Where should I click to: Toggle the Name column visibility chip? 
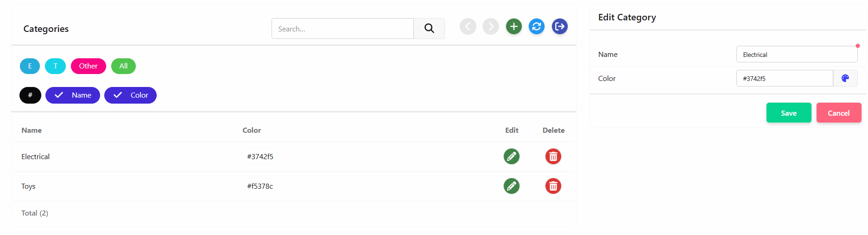tap(73, 95)
